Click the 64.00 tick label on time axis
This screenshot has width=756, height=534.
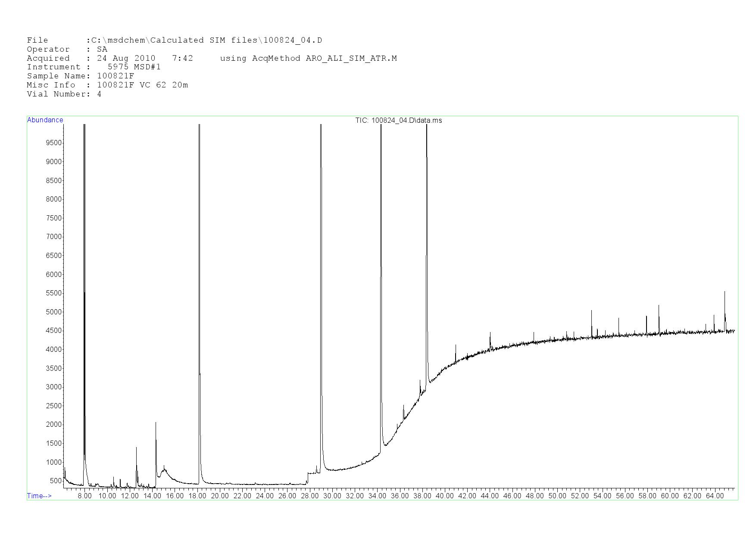pyautogui.click(x=715, y=496)
